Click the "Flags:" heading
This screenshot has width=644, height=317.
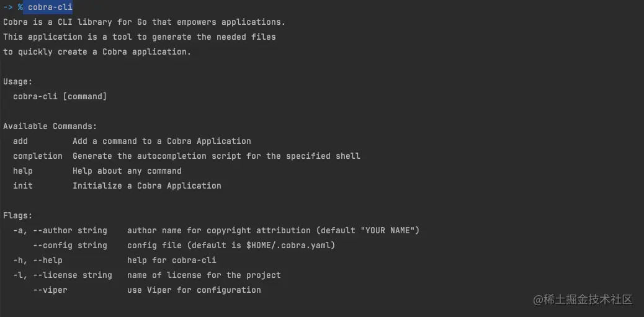coord(17,215)
